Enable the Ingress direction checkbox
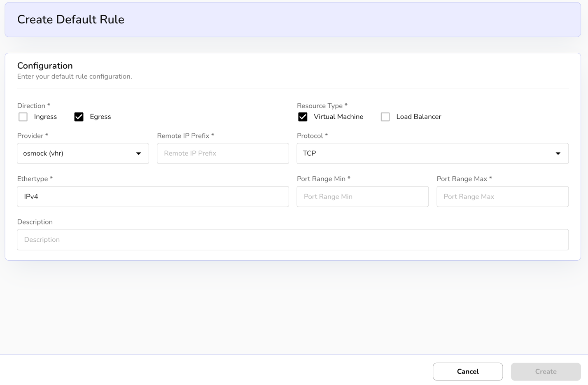This screenshot has height=385, width=588. tap(23, 117)
